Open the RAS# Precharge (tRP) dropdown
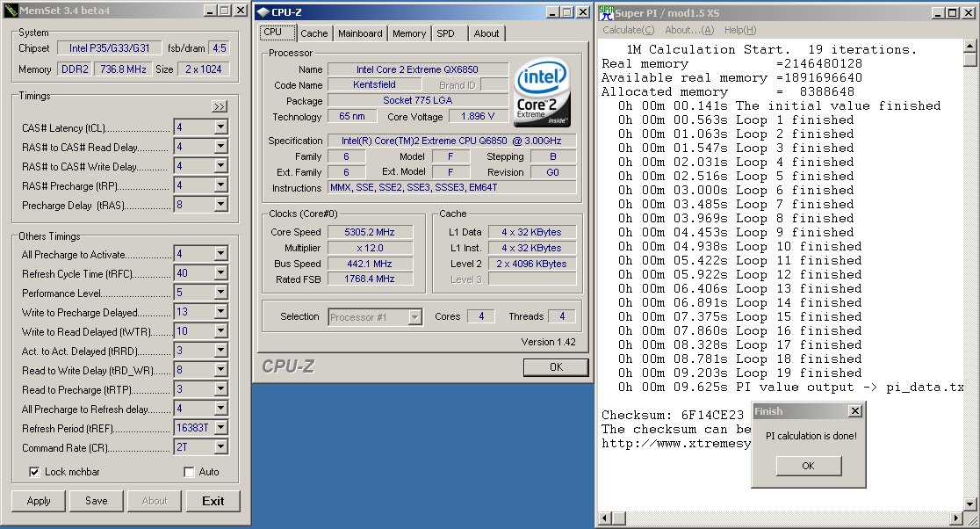The height and width of the screenshot is (529, 980). [x=220, y=185]
